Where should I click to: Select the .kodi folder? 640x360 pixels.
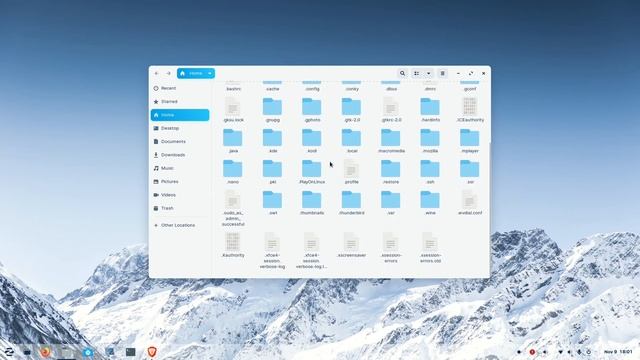pyautogui.click(x=311, y=138)
